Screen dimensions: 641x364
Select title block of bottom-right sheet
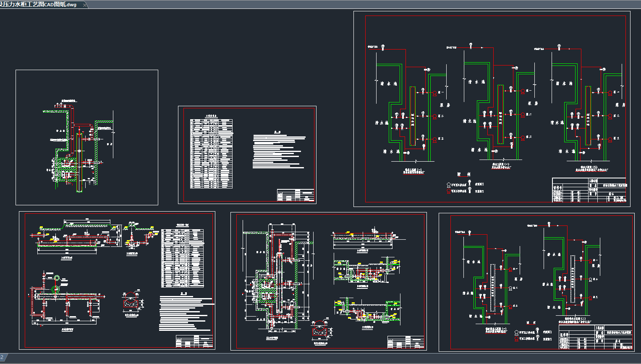click(595, 337)
